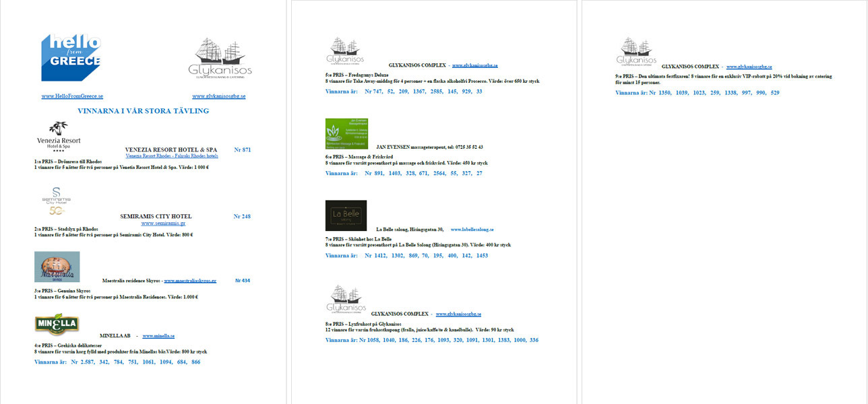The height and width of the screenshot is (404, 868).
Task: Click the La Belle salong, Hisingsgatan 30 address
Action: click(x=410, y=230)
